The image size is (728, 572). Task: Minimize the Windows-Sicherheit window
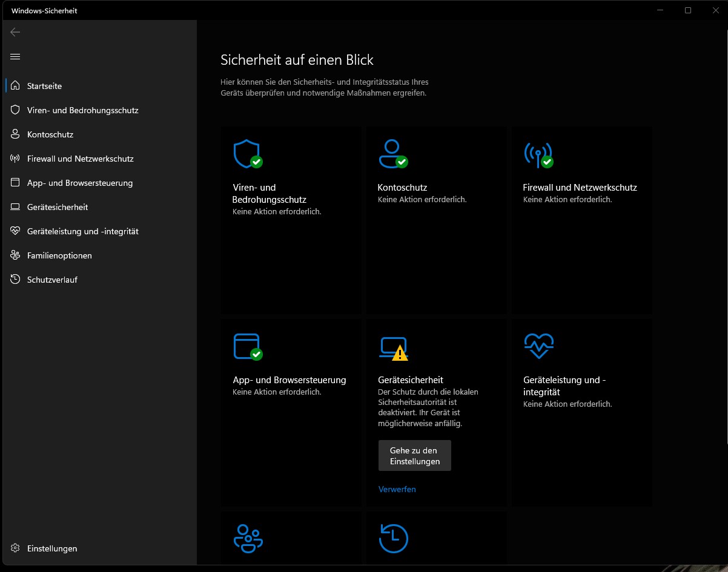click(x=661, y=10)
